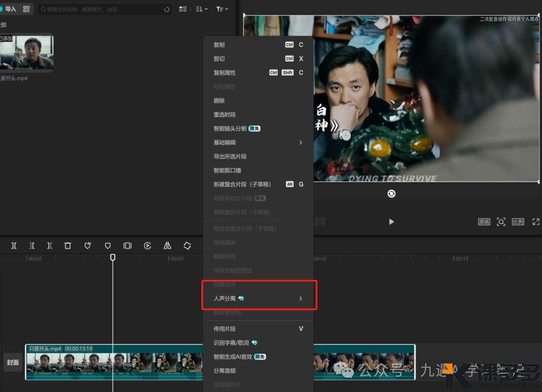
Task: Click the rotate icon in timeline toolbar
Action: click(x=187, y=246)
